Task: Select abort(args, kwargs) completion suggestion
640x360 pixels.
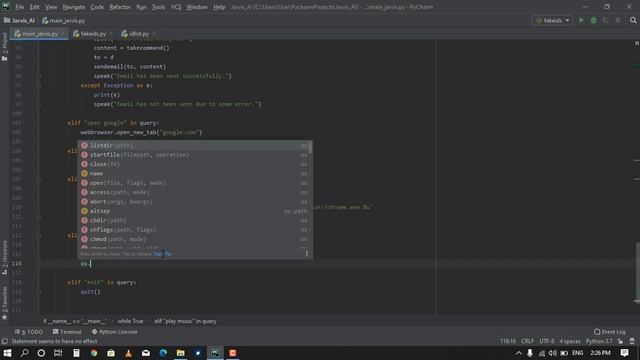Action: click(x=194, y=202)
